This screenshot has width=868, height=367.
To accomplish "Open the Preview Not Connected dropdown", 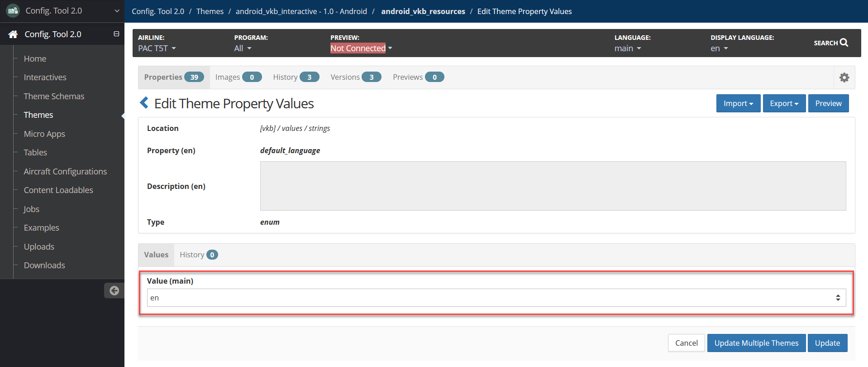I will 361,48.
